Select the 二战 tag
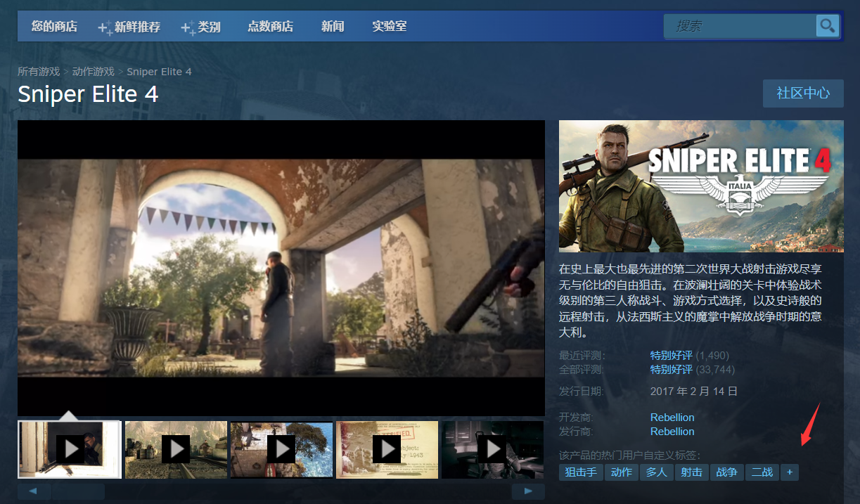Viewport: 860px width, 504px height. pos(762,472)
